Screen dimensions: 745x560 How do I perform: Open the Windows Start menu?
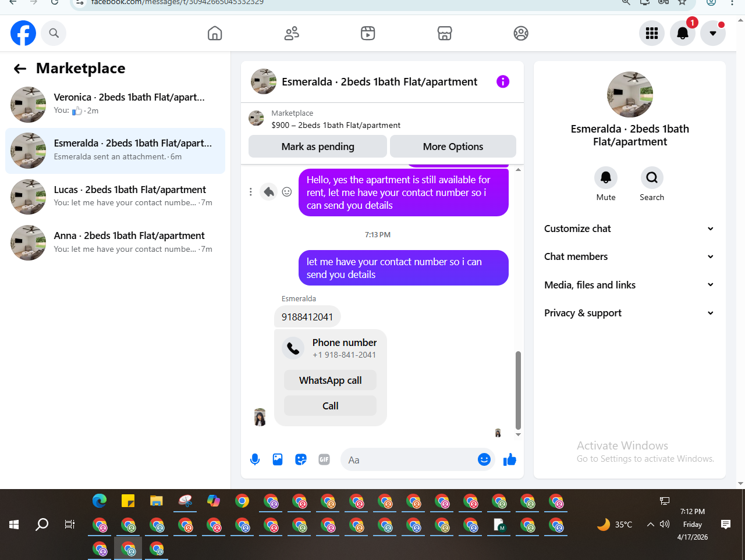[x=14, y=525]
